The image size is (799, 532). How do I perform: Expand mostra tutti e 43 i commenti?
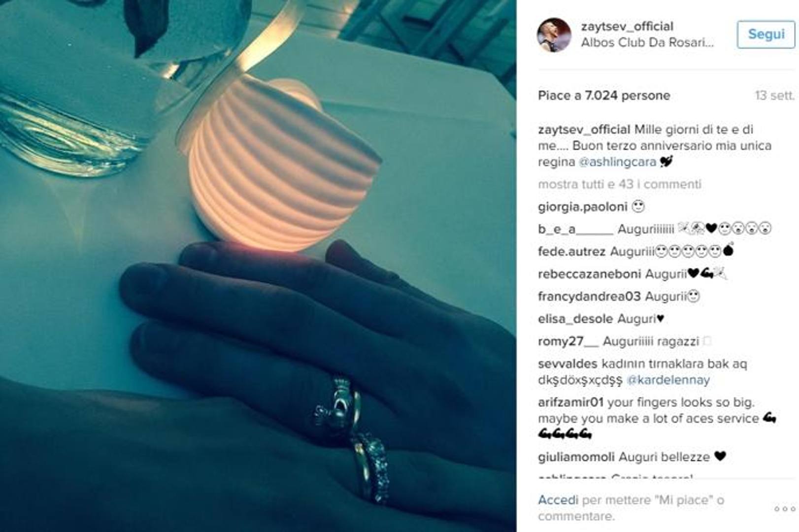point(620,184)
